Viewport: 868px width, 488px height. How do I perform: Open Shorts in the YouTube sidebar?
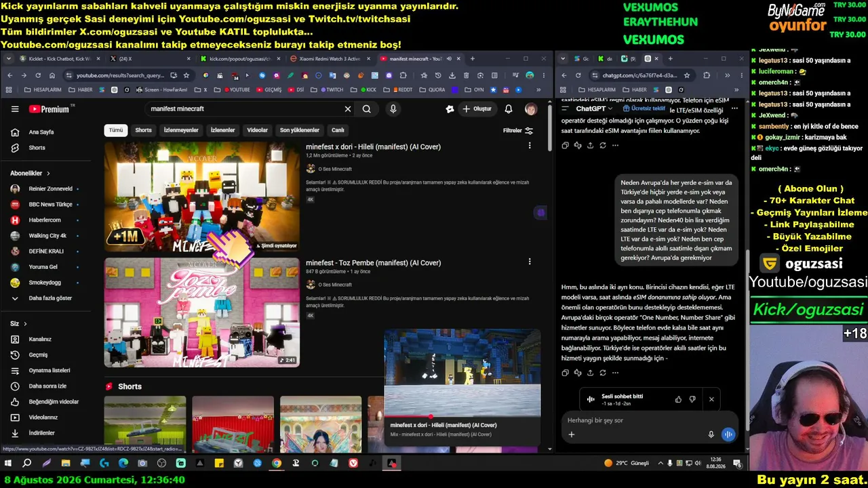point(37,148)
